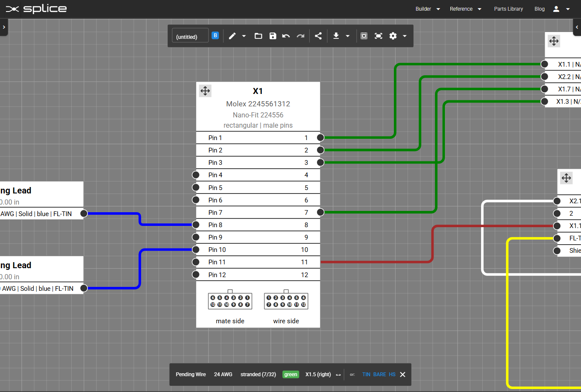Expand the pencil edit dropdown arrow

(244, 36)
